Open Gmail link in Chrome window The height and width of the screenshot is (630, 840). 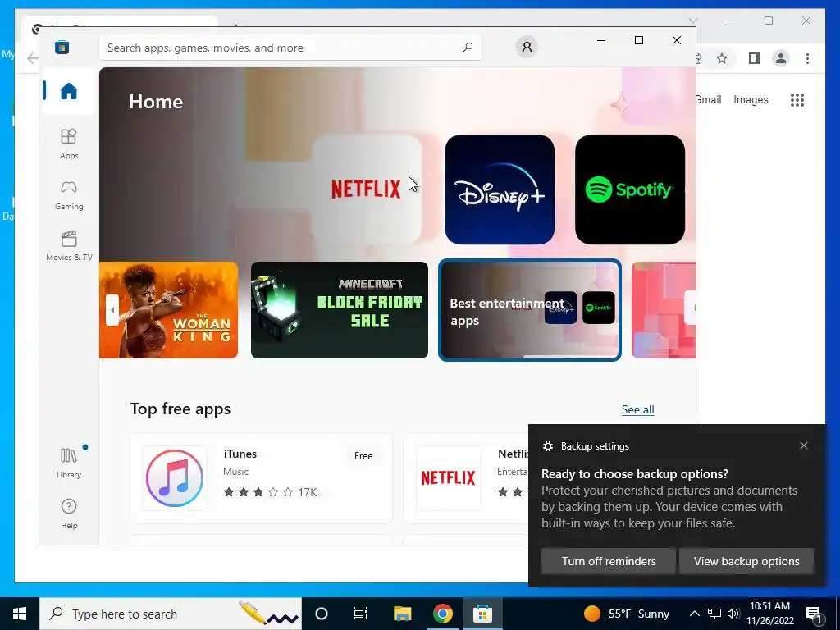pos(708,99)
